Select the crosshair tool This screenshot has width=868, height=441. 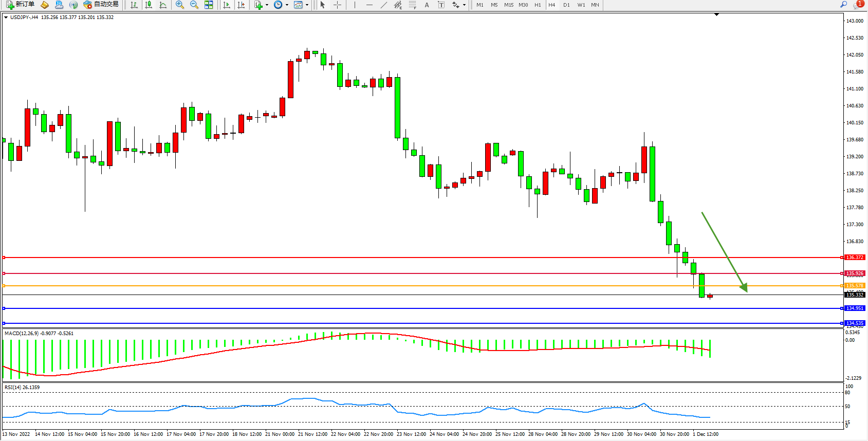(337, 5)
